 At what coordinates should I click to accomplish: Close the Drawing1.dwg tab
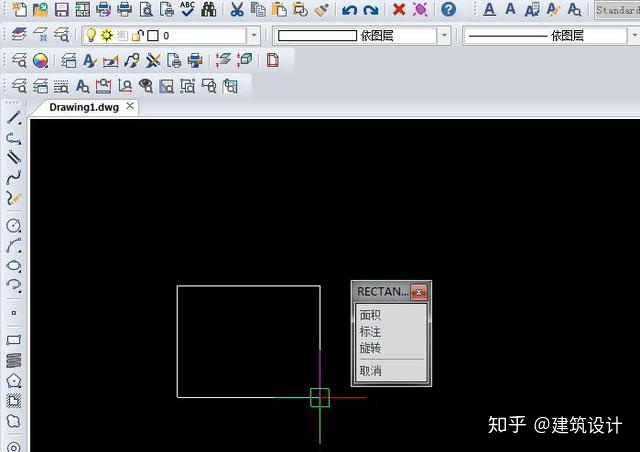(130, 106)
